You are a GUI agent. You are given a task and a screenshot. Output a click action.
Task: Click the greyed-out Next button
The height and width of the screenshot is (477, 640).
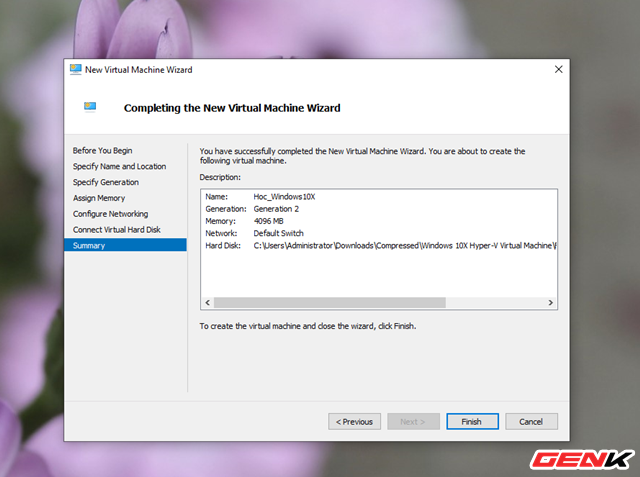click(x=413, y=422)
